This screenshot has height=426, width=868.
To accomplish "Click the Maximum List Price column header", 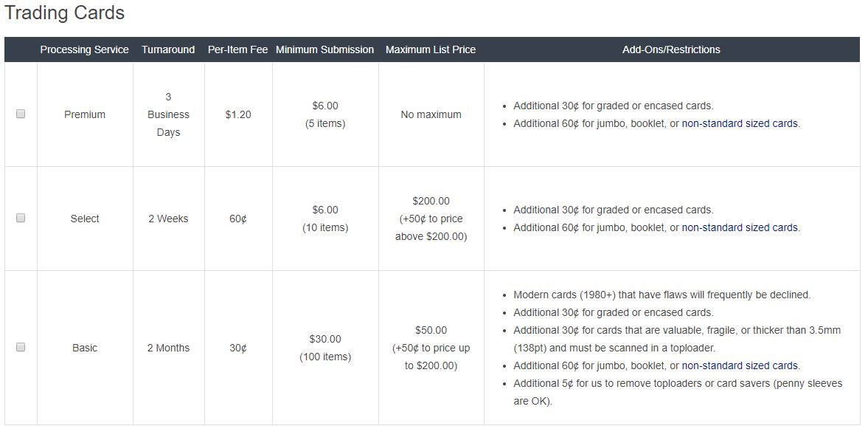I will pos(431,50).
